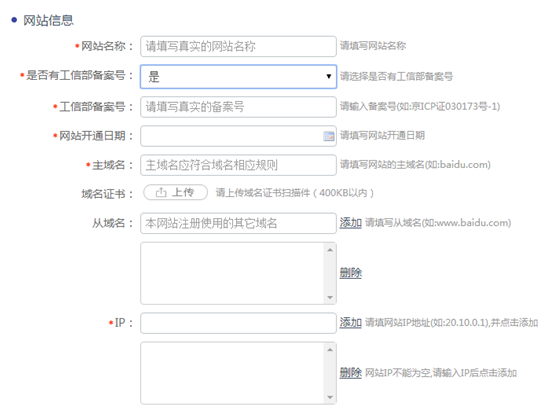
Task: Click 删除 beside the 从域名 list
Action: [x=351, y=273]
